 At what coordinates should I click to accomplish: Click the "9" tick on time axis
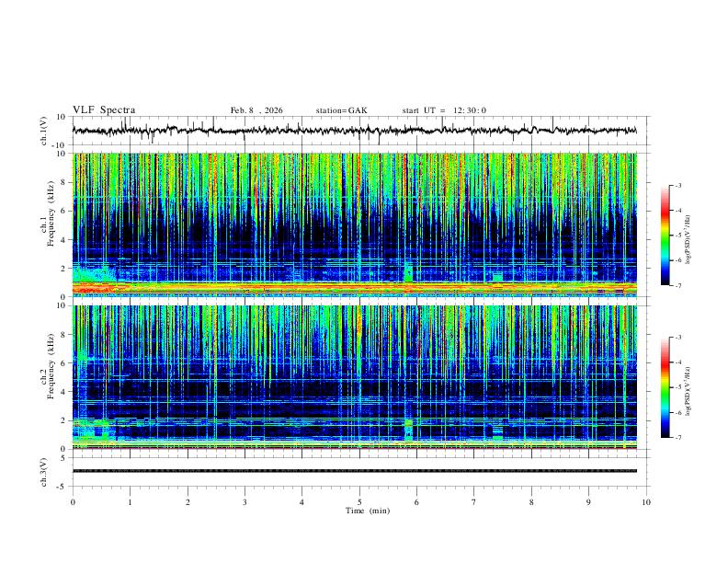(x=588, y=502)
